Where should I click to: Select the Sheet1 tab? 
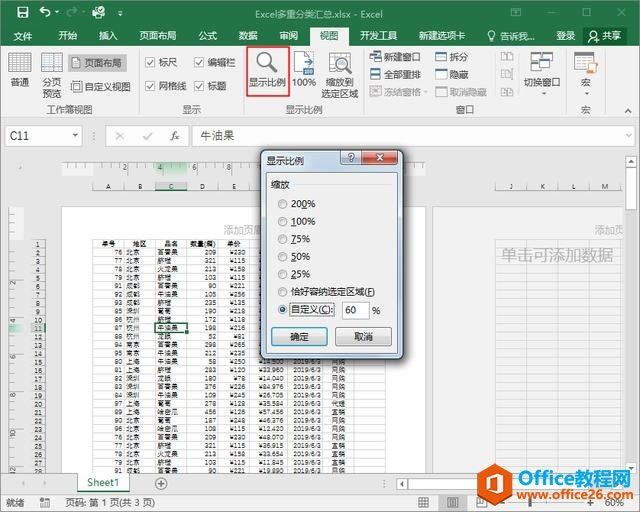pos(103,483)
